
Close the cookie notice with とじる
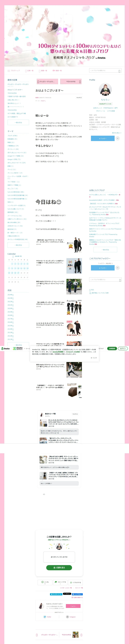pos(94,358)
